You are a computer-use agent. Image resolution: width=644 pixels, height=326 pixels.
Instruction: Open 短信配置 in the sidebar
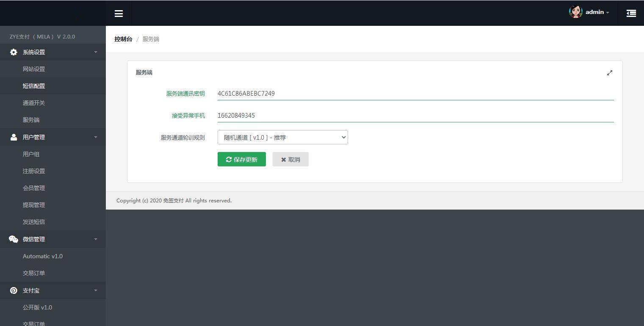coord(34,86)
